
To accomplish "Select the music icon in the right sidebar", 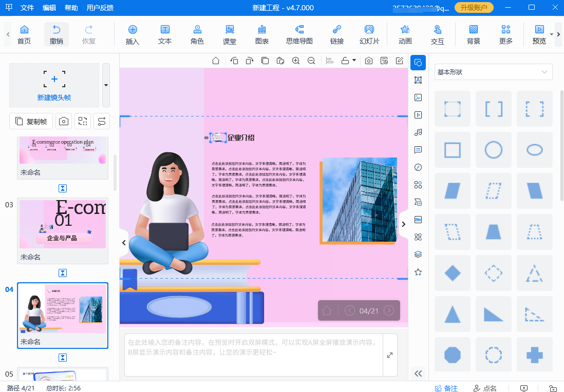I will pos(418,132).
